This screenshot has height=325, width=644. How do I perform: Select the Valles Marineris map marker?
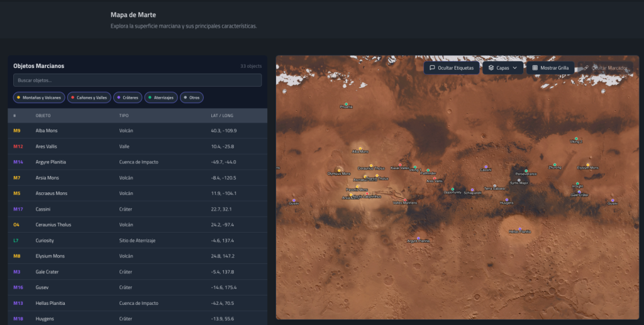(x=404, y=200)
